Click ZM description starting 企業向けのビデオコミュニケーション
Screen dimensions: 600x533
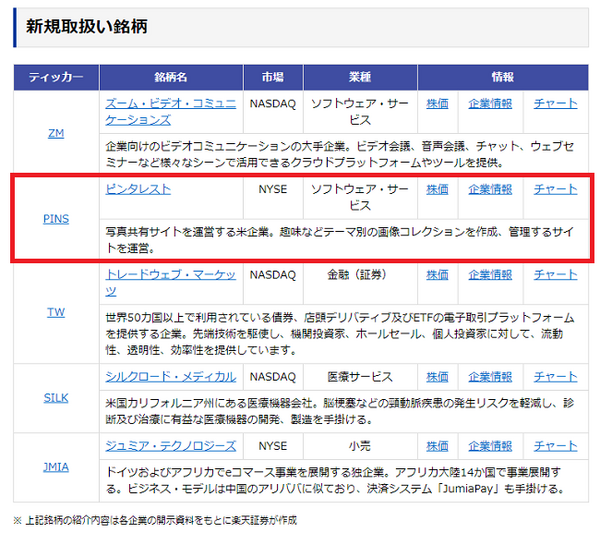point(340,154)
